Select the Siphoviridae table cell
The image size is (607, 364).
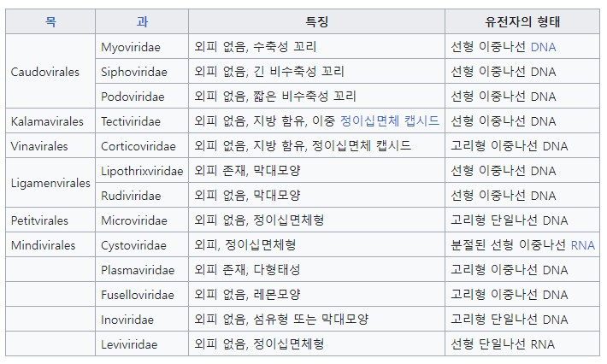(x=142, y=71)
